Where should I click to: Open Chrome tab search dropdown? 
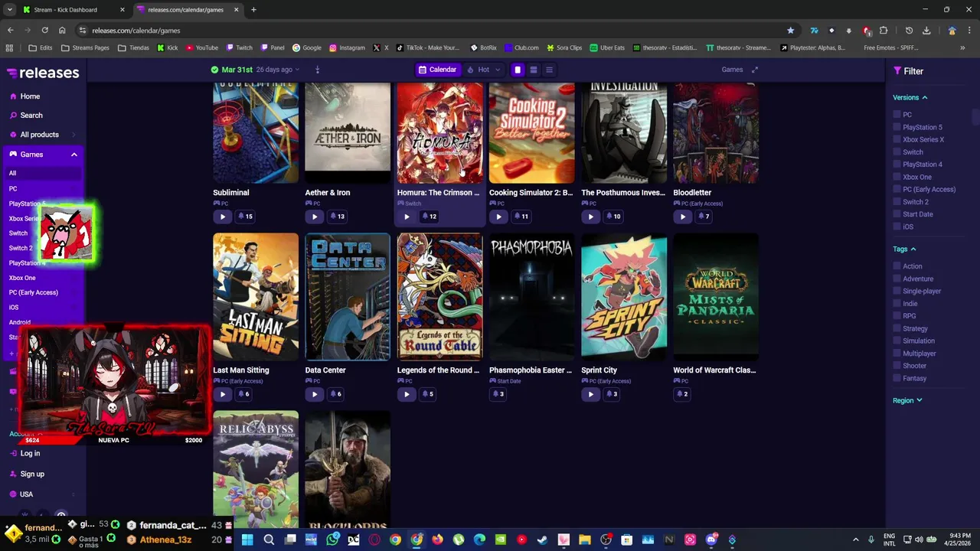[x=9, y=10]
